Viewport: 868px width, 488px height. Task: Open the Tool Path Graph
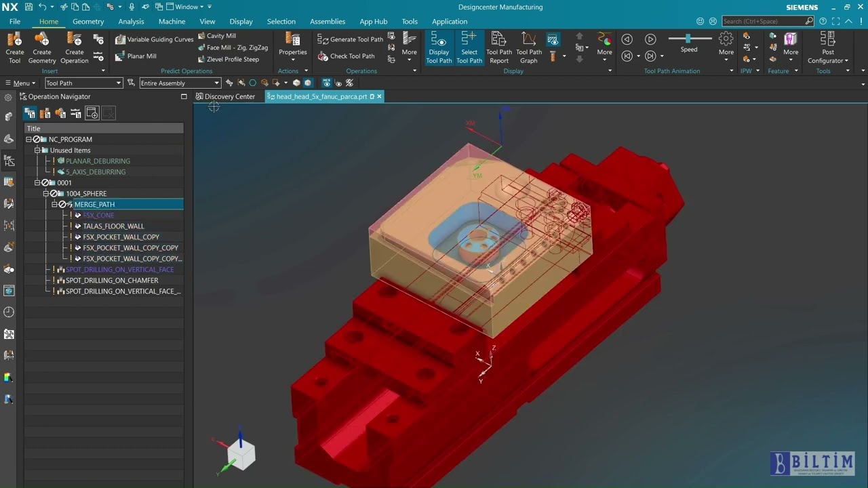point(529,47)
